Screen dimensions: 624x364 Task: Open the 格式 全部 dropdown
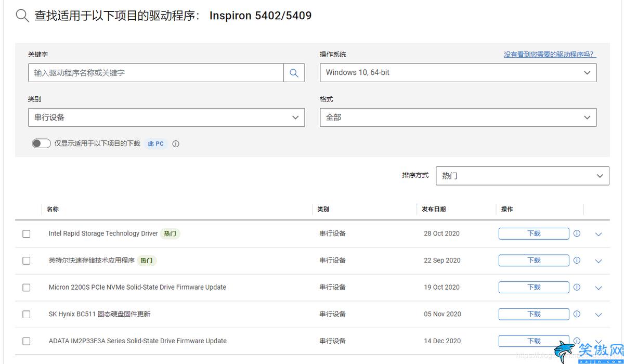point(458,118)
